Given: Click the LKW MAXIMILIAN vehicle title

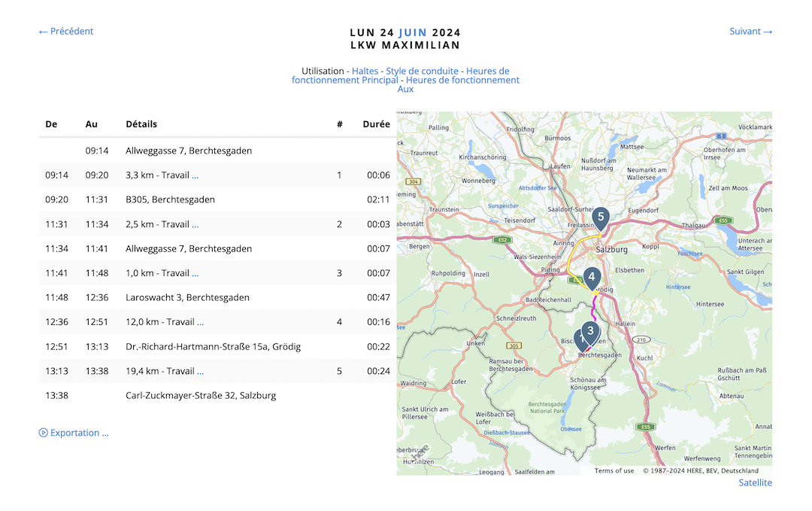Looking at the screenshot, I should click(x=405, y=45).
